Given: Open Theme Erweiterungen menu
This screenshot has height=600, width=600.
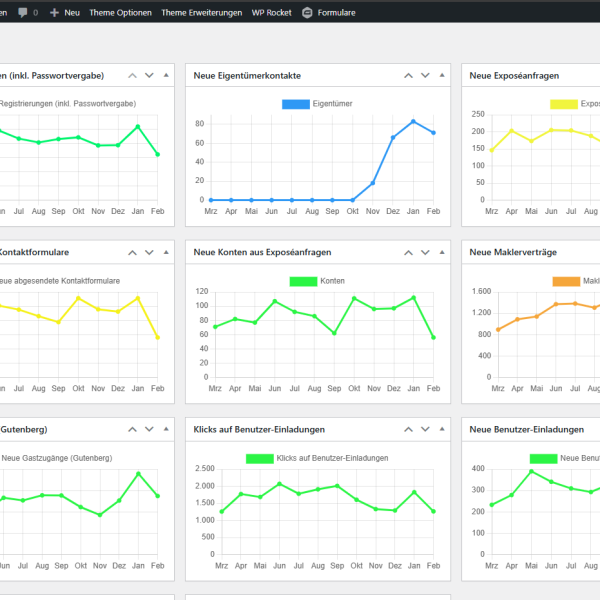Looking at the screenshot, I should (x=202, y=13).
